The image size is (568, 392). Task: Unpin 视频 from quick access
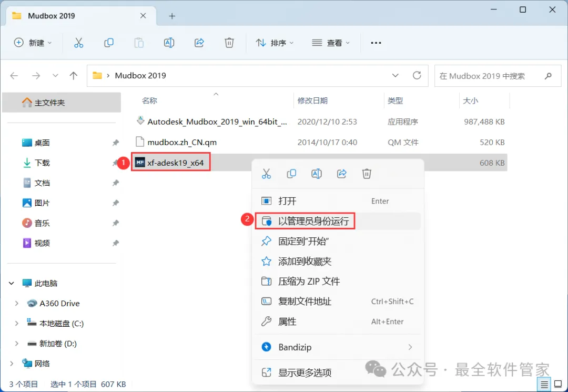click(x=116, y=243)
